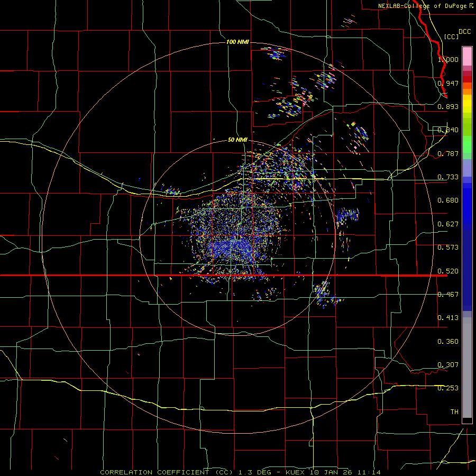Click the 0.360 legend value
Screen dimensions: 476x476
coord(448,342)
